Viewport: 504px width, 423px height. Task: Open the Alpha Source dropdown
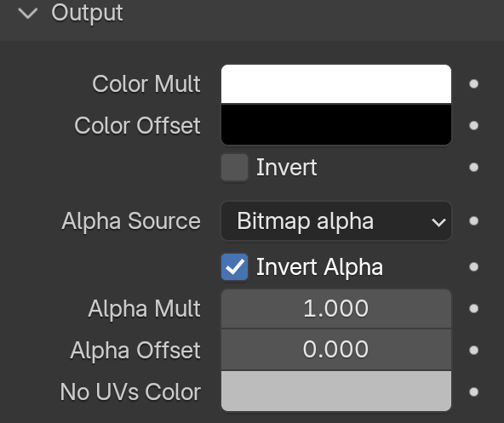(336, 221)
